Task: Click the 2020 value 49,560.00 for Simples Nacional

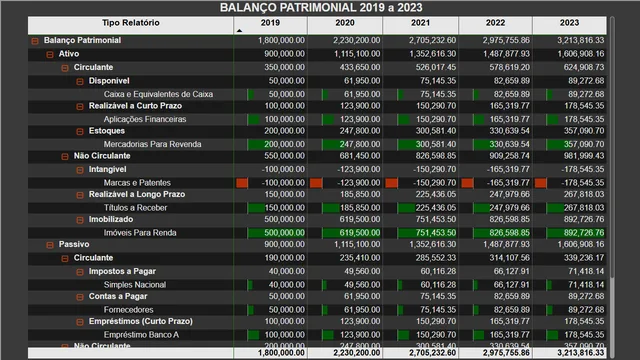Action: (362, 284)
